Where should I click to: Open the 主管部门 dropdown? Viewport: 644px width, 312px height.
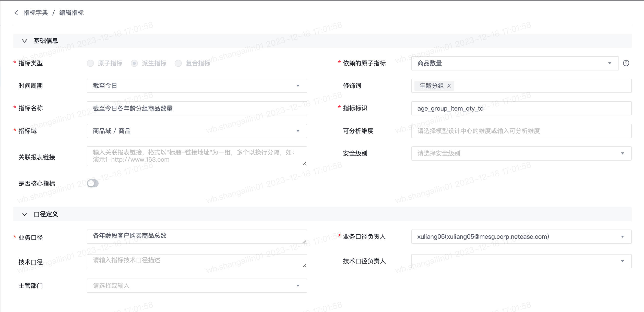coord(197,286)
